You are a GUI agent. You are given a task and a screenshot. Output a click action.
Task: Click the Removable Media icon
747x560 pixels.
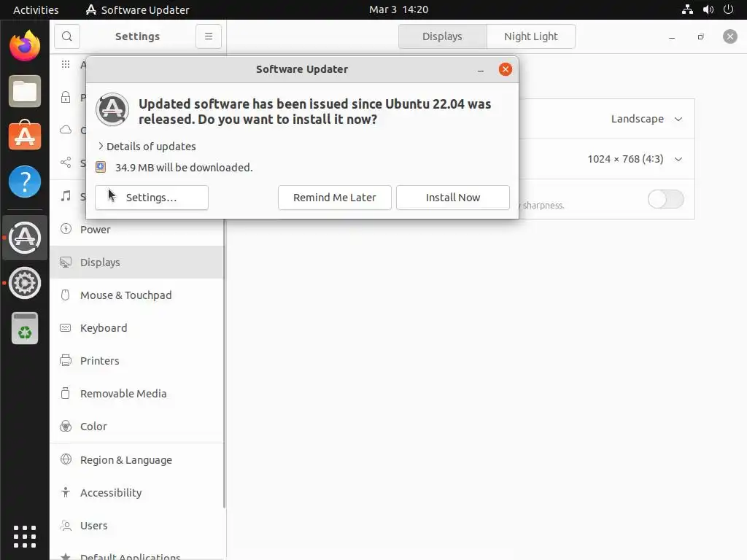coord(66,393)
